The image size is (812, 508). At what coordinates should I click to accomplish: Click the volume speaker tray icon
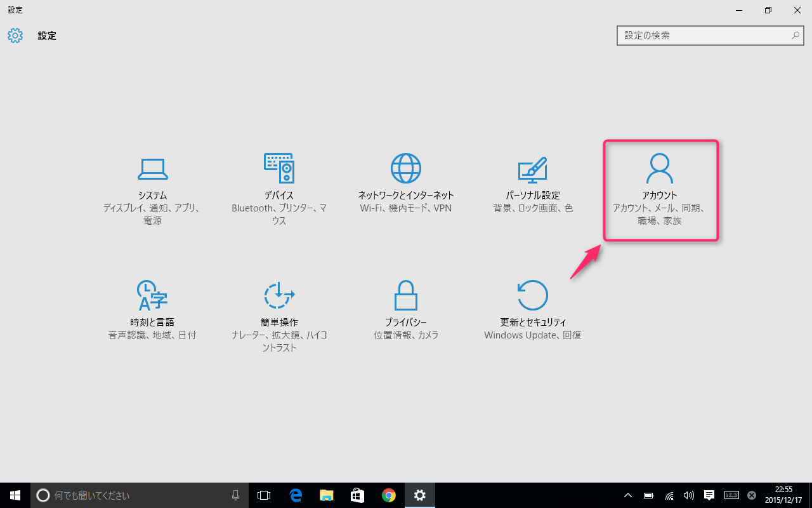coord(688,495)
